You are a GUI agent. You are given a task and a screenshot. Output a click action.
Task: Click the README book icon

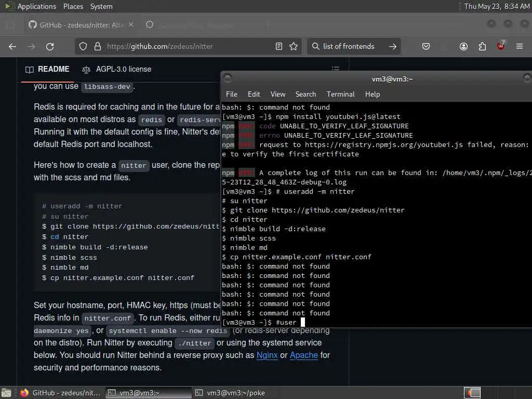(30, 70)
